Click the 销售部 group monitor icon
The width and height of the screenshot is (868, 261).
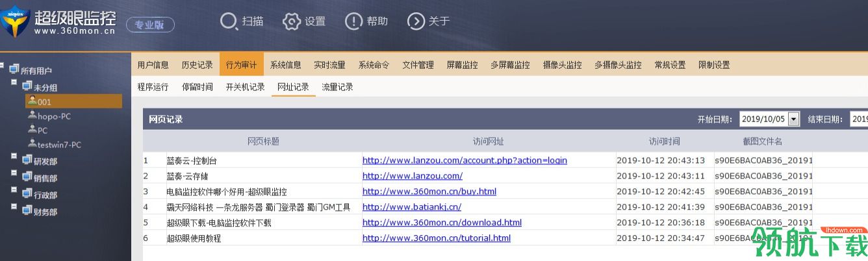(27, 177)
